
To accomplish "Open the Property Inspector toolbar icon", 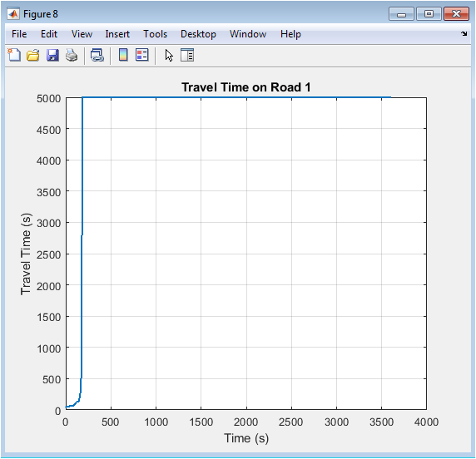I will [187, 55].
